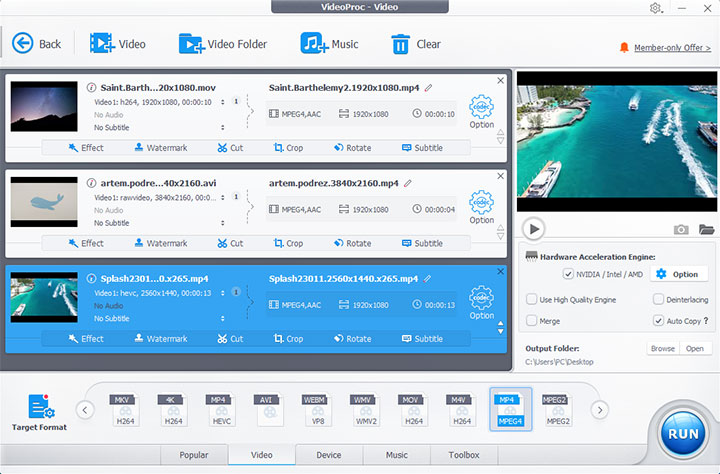Expand video track selector for Saint.Barth file

pyautogui.click(x=223, y=102)
